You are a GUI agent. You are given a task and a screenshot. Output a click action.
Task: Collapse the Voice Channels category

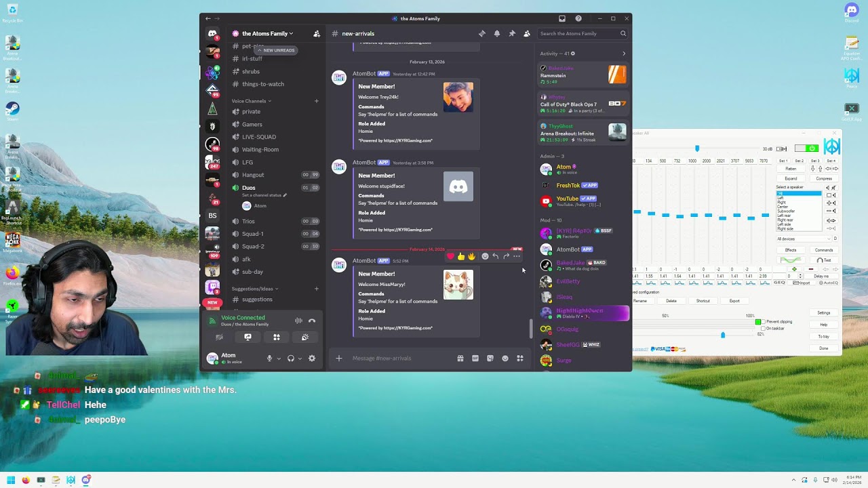click(x=251, y=101)
